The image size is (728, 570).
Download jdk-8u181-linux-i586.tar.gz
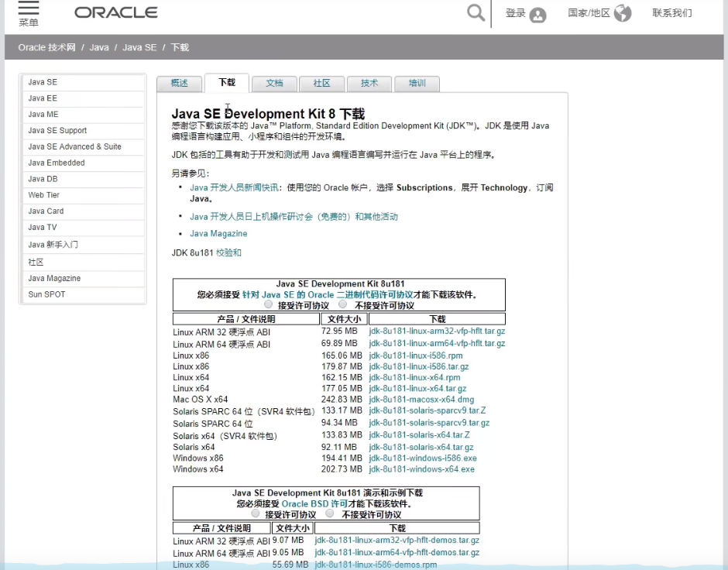pos(419,366)
